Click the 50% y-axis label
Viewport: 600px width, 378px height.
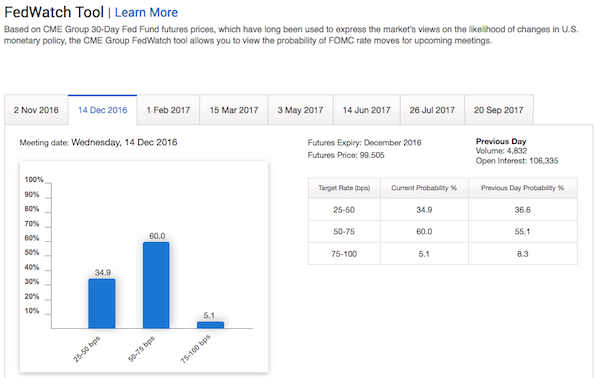(32, 253)
